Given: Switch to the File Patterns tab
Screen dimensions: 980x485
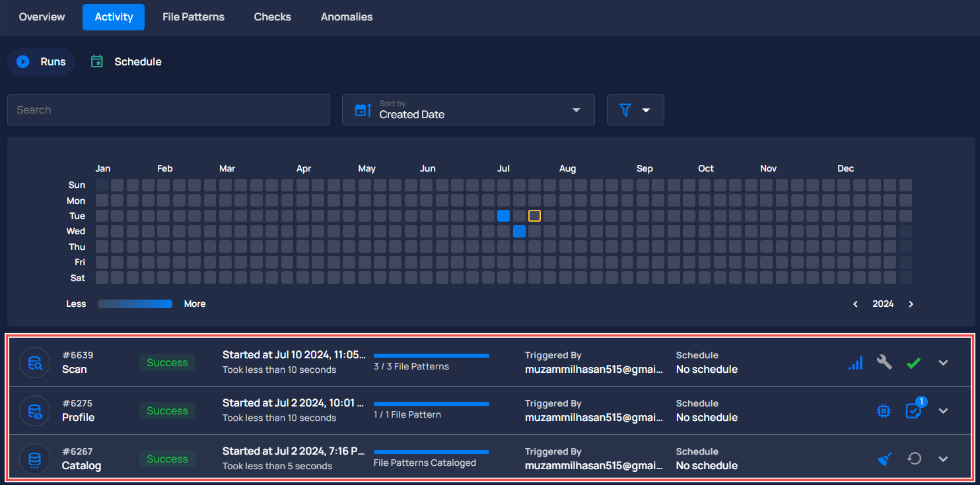Looking at the screenshot, I should [193, 17].
